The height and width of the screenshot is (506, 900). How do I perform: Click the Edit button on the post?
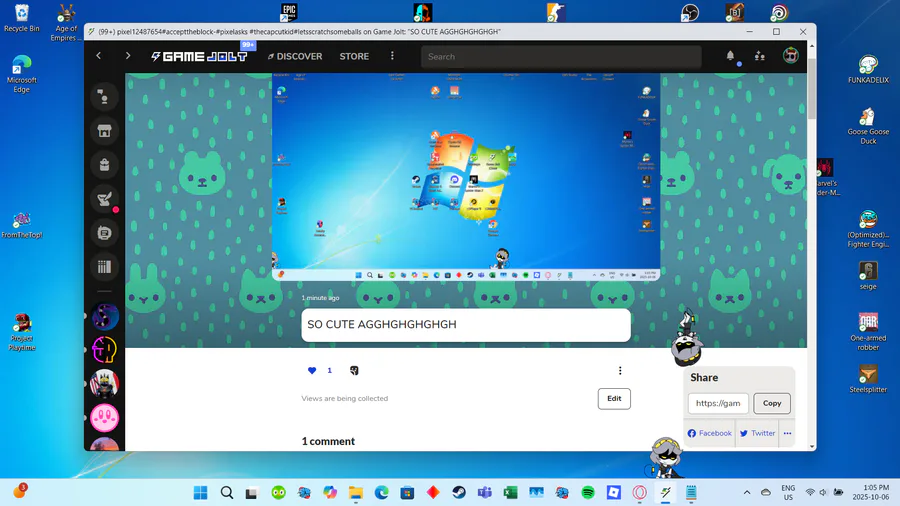614,399
